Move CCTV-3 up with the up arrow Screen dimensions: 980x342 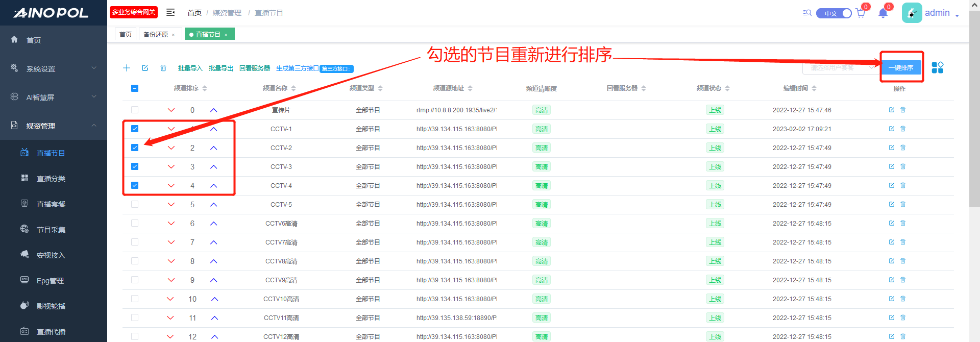point(213,167)
